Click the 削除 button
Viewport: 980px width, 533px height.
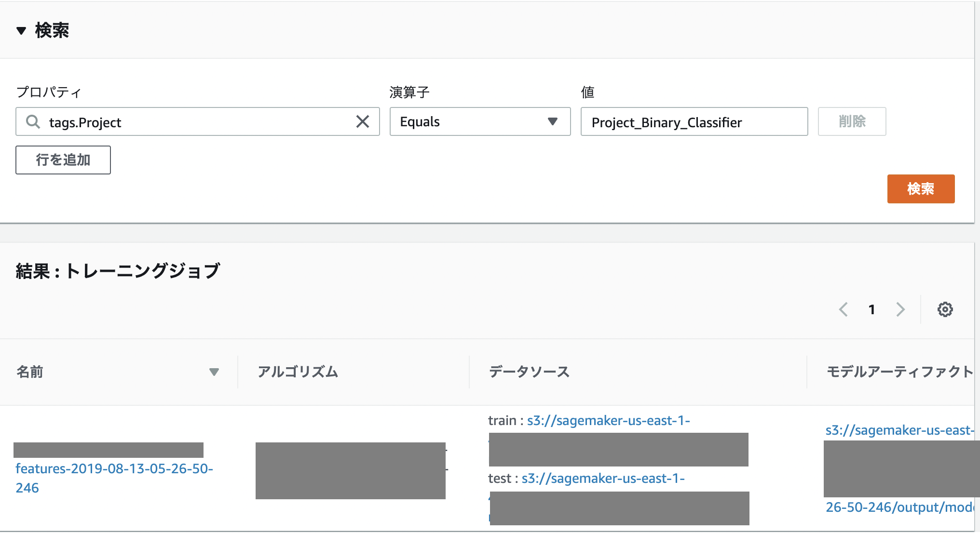(852, 121)
